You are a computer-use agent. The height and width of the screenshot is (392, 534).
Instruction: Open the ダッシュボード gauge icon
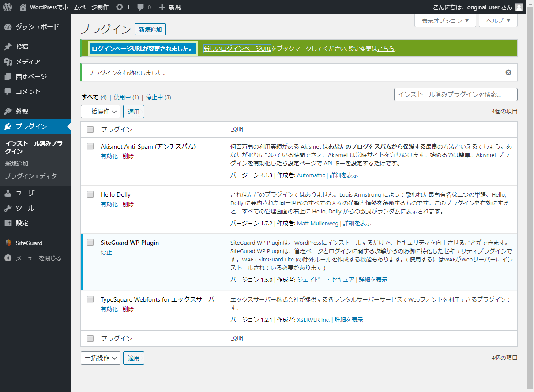coord(8,27)
